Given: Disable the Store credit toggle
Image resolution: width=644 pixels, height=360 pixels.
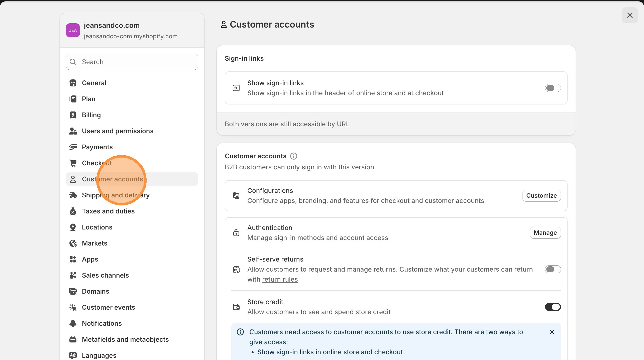Looking at the screenshot, I should tap(553, 307).
